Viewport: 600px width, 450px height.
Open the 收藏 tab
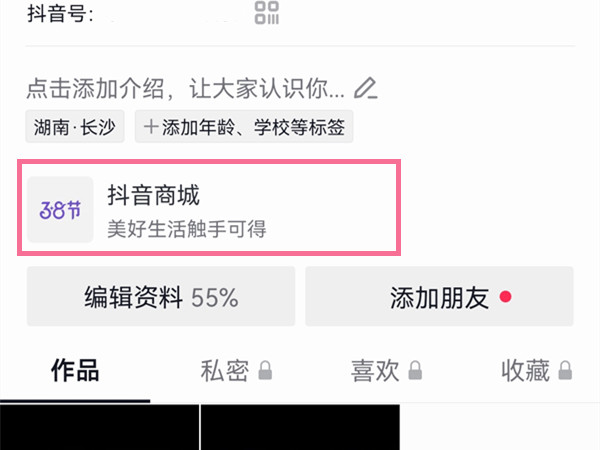coord(525,370)
